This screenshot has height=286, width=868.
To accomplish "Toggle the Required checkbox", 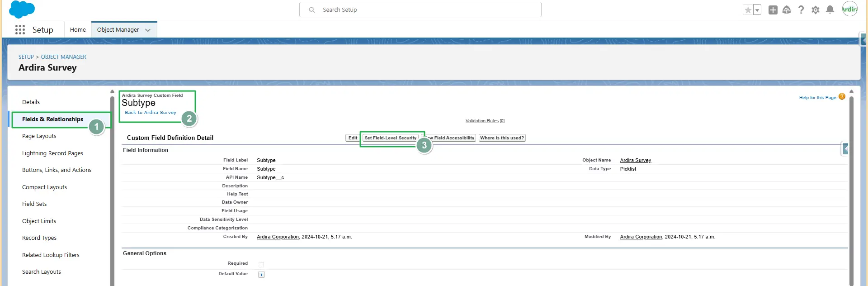I will point(261,264).
